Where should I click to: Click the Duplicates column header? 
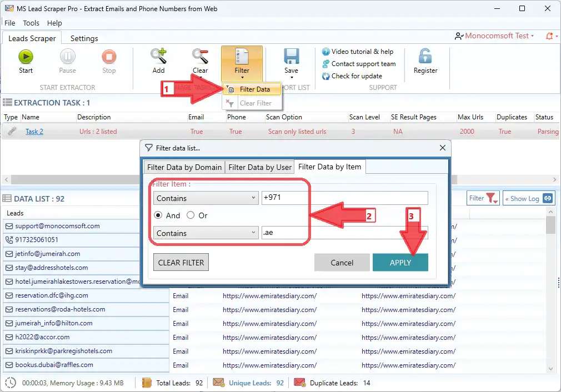pyautogui.click(x=512, y=117)
